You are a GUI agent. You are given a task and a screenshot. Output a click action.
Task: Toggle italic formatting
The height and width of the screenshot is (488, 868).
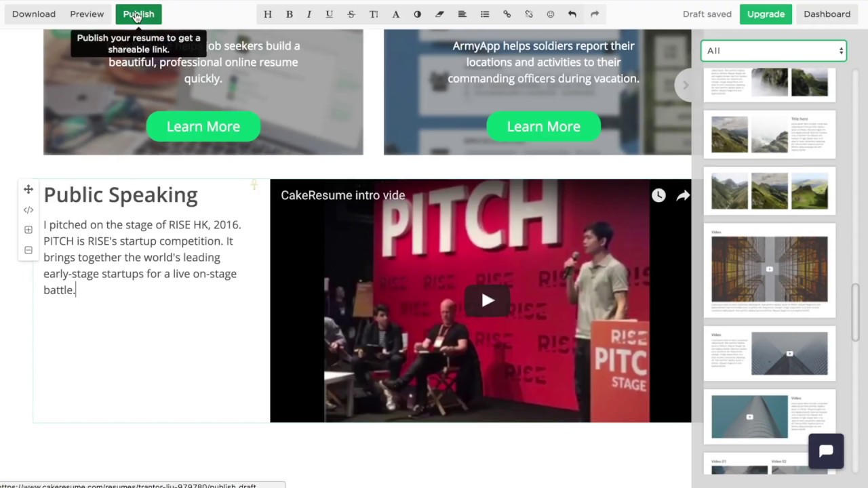pos(309,14)
